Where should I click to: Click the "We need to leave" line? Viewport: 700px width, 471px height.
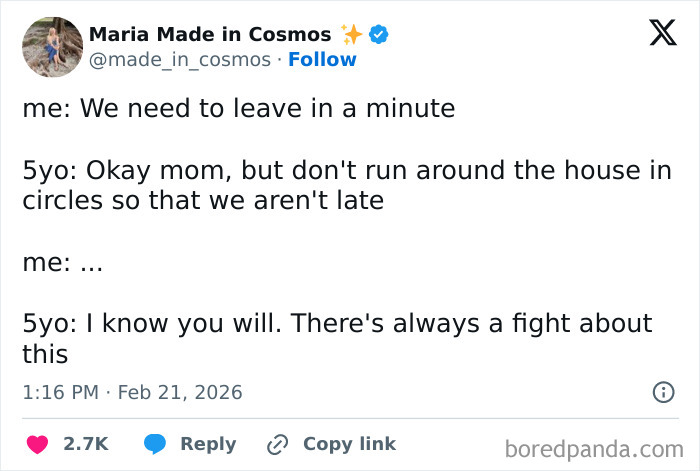click(x=238, y=108)
